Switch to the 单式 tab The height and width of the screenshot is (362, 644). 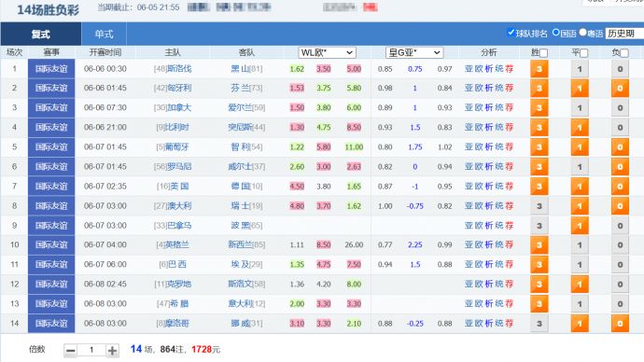[x=104, y=35]
